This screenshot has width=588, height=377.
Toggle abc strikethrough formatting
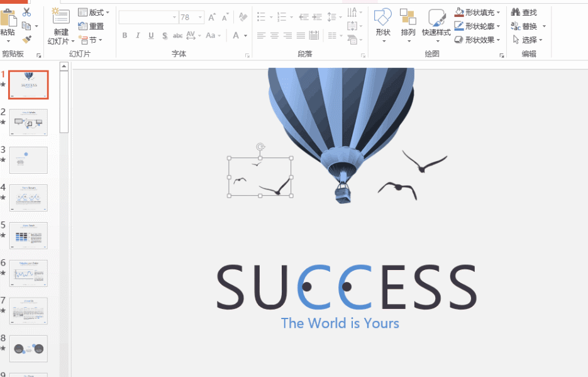tap(177, 36)
